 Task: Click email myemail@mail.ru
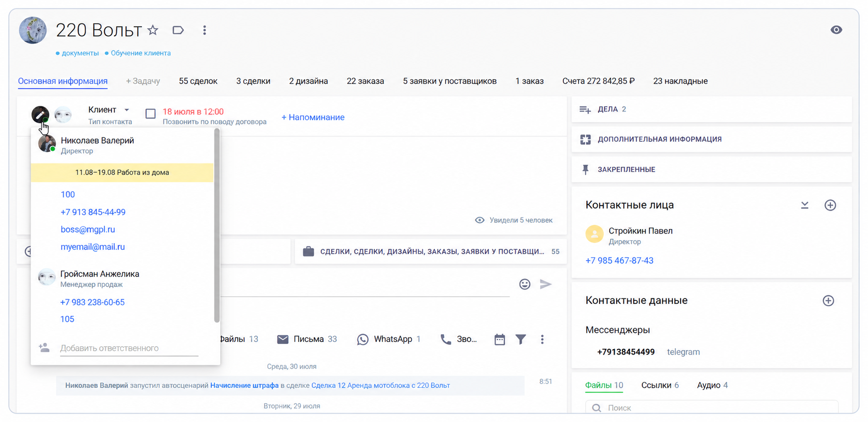point(93,247)
